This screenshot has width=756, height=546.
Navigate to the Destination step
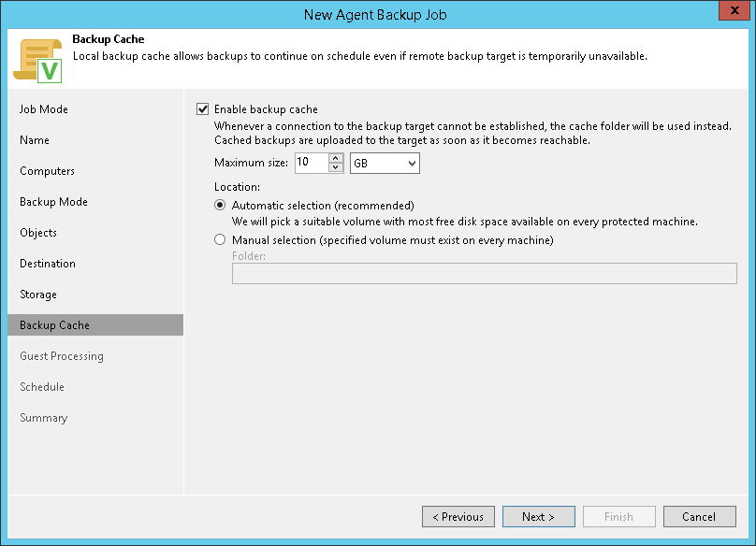point(48,264)
